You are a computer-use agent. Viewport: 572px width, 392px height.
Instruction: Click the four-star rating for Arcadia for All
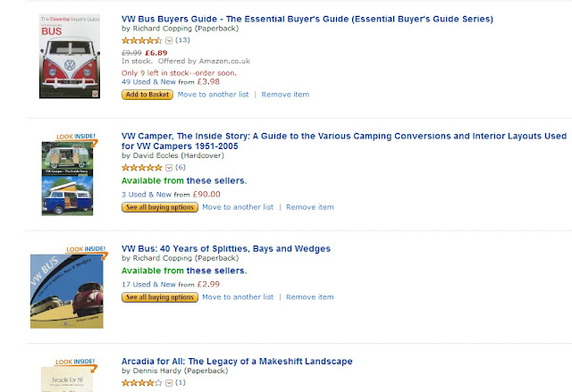[141, 383]
